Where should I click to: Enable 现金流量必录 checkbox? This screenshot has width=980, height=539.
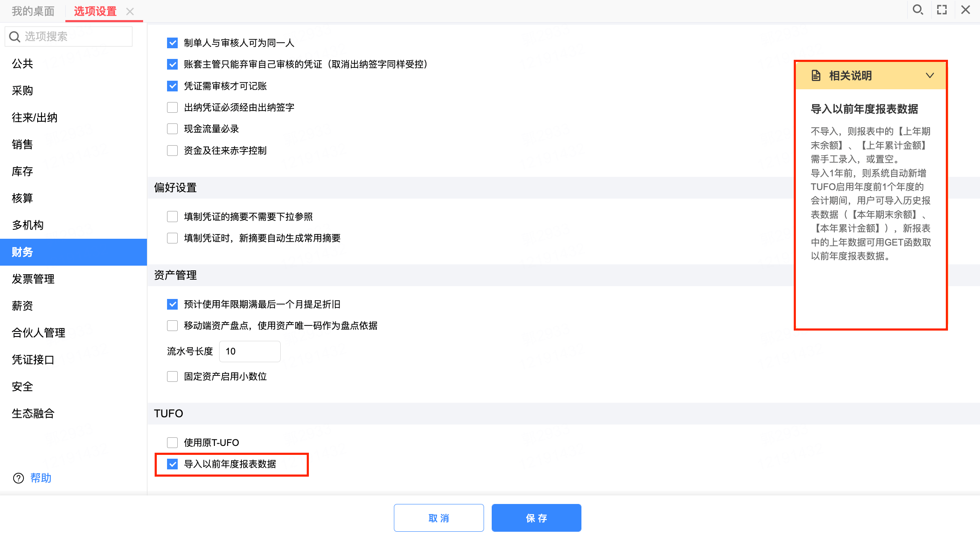[x=172, y=129]
